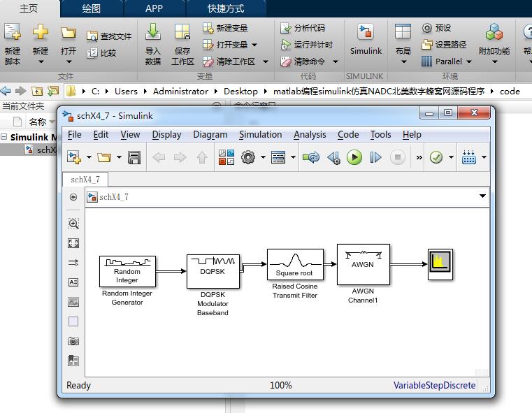Image resolution: width=532 pixels, height=413 pixels.
Task: Open the Code menu in Simulink
Action: (x=348, y=135)
